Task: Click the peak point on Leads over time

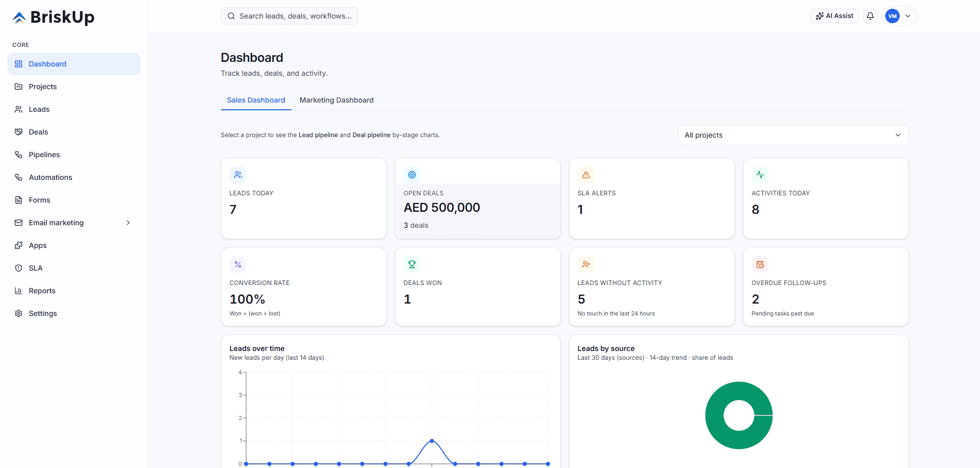Action: 432,441
